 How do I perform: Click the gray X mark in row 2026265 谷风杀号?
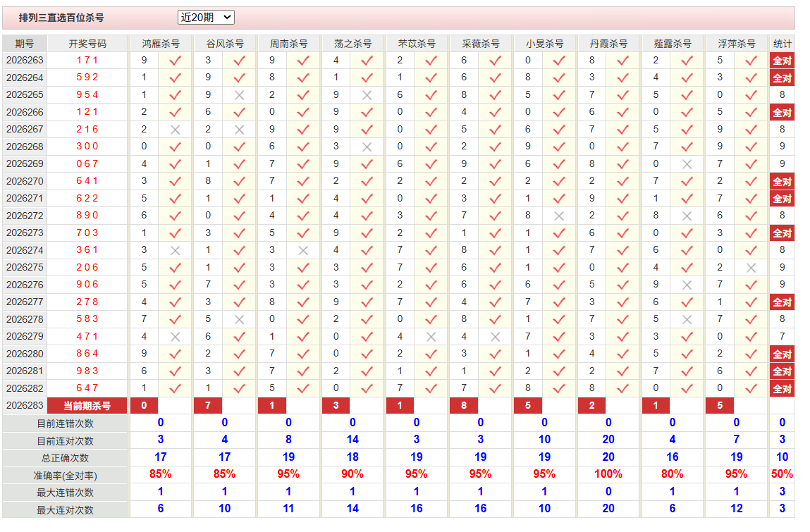point(239,95)
